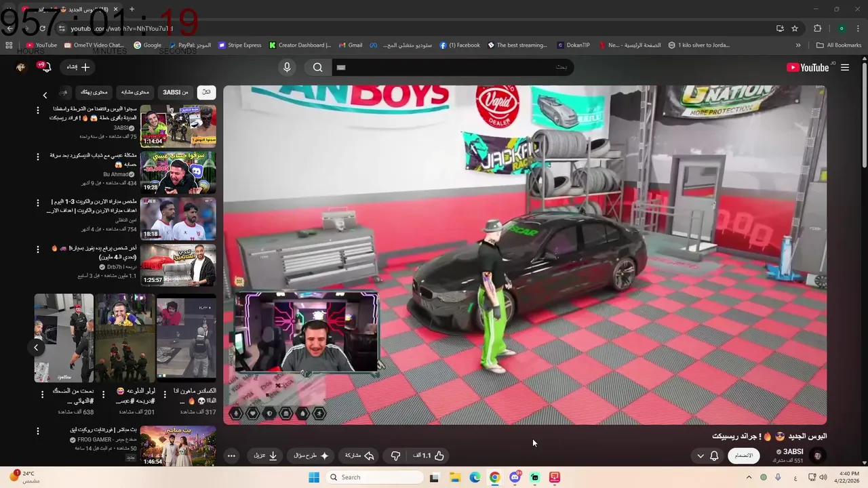868x488 pixels.
Task: Open the Gmail bookmark
Action: (351, 45)
